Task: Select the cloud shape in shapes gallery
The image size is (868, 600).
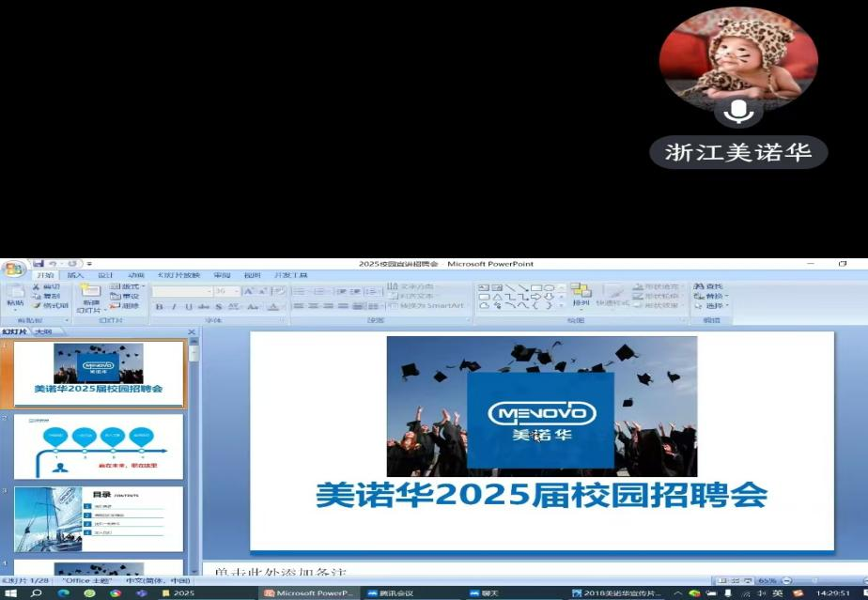Action: [x=484, y=305]
